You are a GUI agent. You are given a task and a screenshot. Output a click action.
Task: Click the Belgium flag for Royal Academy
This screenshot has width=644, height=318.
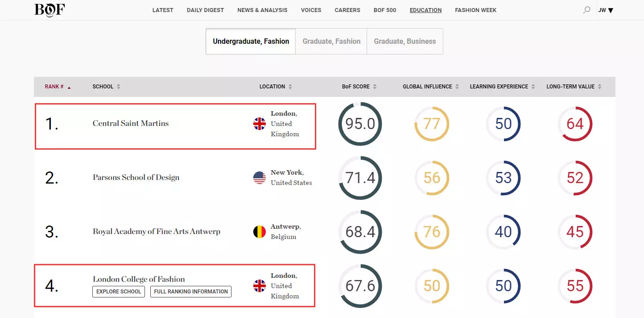[260, 231]
